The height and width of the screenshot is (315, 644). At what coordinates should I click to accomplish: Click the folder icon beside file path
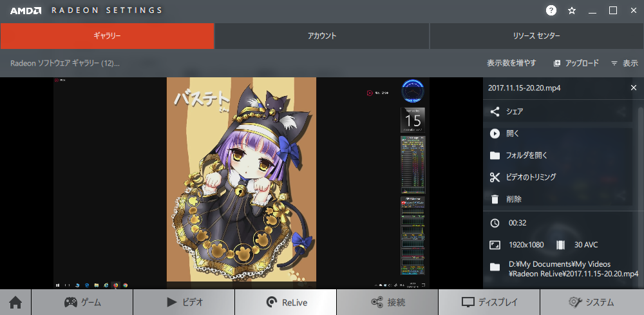(495, 267)
